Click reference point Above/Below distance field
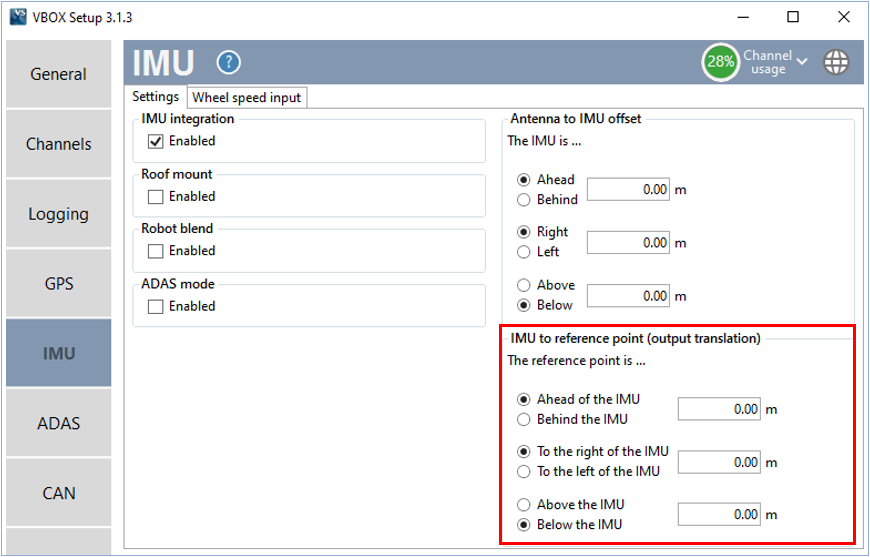The width and height of the screenshot is (870, 557). point(719,514)
